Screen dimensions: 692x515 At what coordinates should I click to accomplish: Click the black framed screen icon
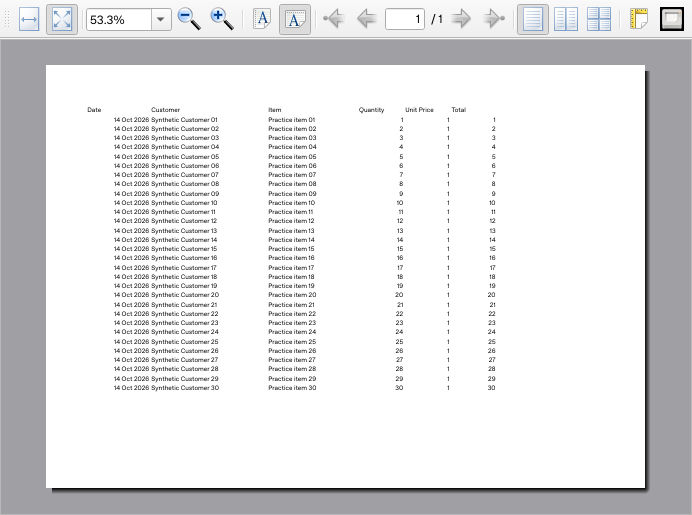coord(672,19)
